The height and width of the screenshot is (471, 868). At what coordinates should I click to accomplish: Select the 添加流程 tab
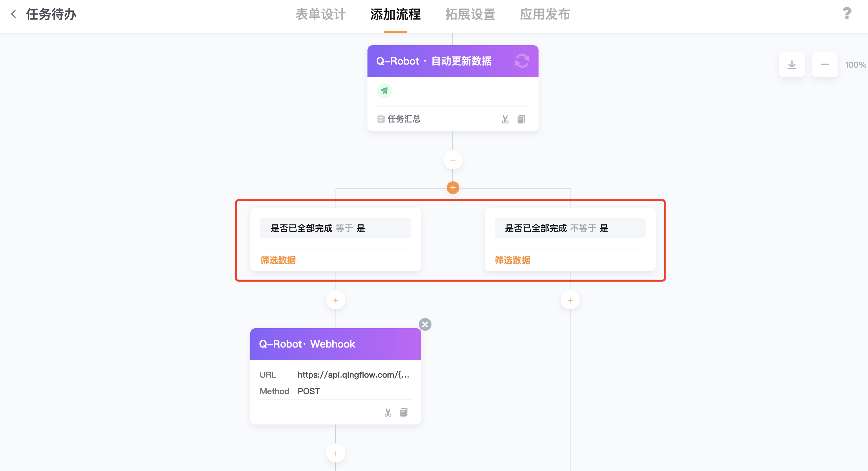(x=395, y=15)
